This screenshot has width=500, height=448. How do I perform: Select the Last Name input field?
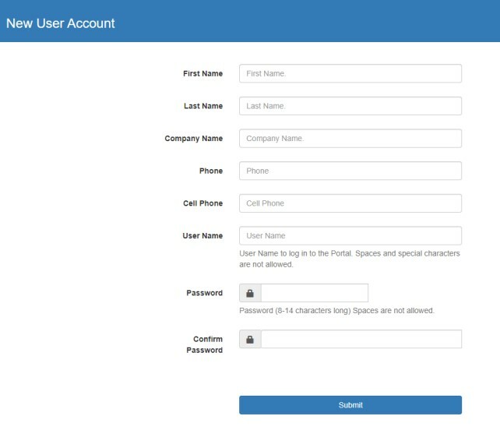(350, 106)
